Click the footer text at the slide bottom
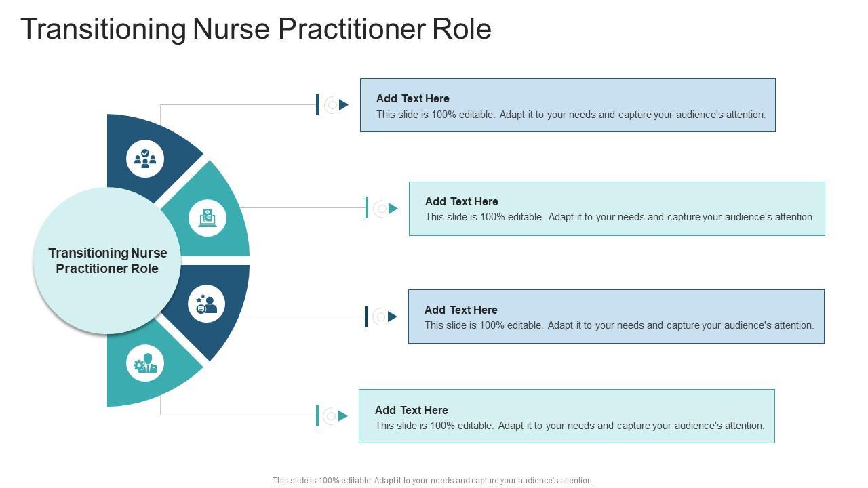Screen dimensions: 868x488 (x=433, y=481)
